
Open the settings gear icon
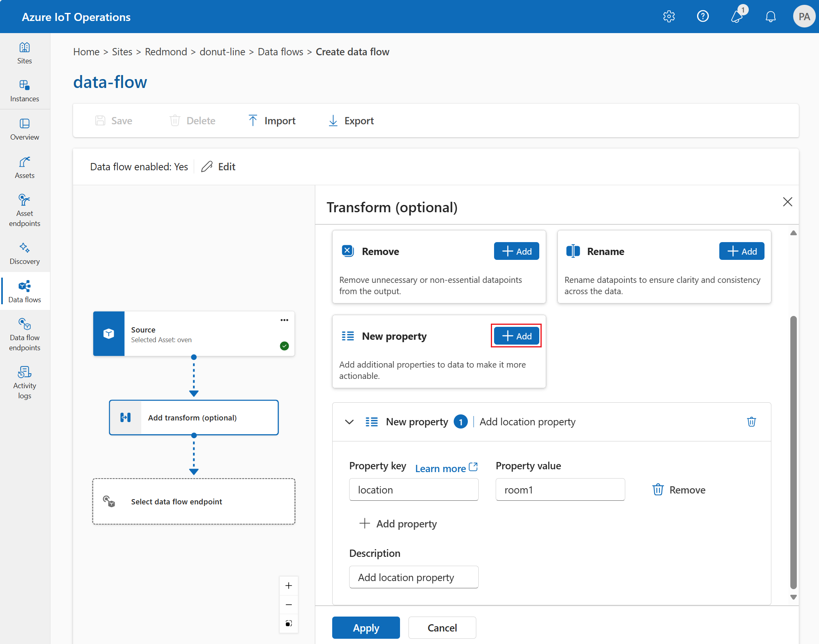pos(669,17)
